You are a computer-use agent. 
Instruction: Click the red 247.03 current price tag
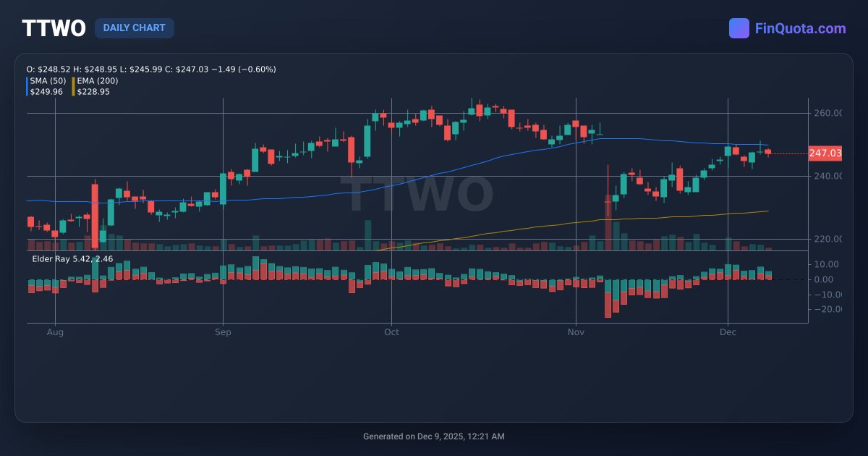point(825,153)
